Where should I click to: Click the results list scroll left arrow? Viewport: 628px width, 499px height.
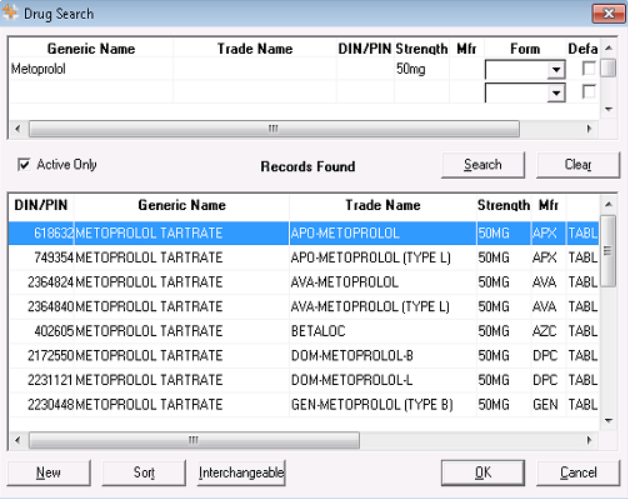[x=18, y=440]
